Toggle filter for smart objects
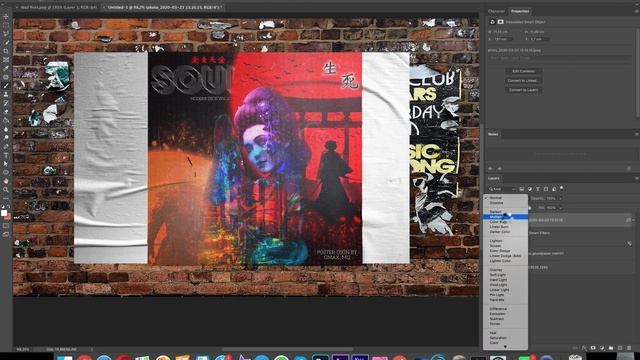 click(x=554, y=189)
